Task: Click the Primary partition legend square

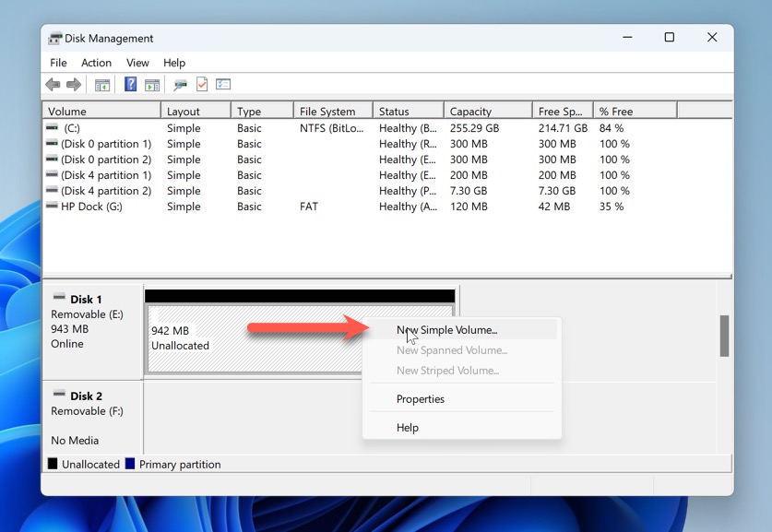Action: click(x=130, y=464)
